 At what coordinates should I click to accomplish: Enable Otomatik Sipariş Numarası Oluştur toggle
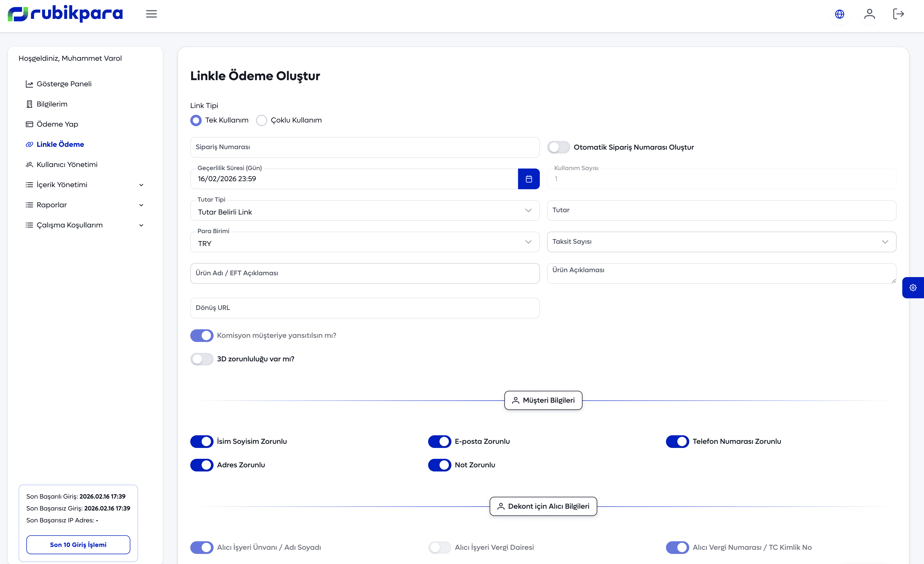tap(558, 147)
